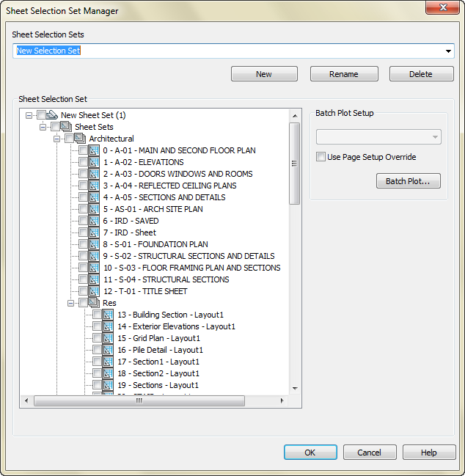Click the Sheet Sets folder icon

[x=65, y=127]
